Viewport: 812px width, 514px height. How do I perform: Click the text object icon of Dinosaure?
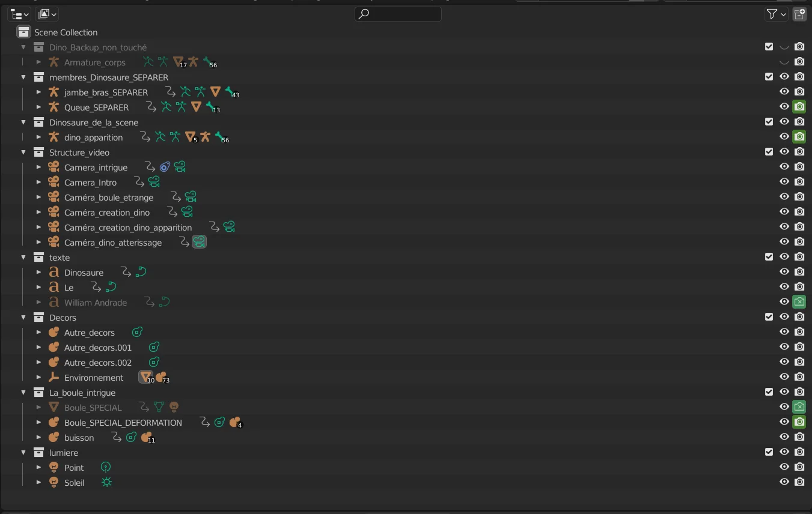pos(53,273)
